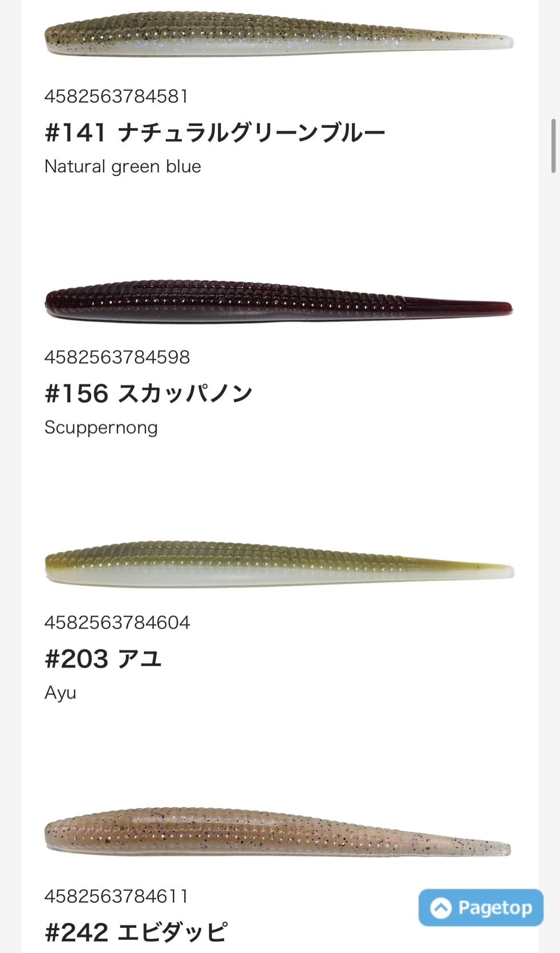This screenshot has height=953, width=560.
Task: Click the barcode number 4582563784598
Action: (117, 357)
